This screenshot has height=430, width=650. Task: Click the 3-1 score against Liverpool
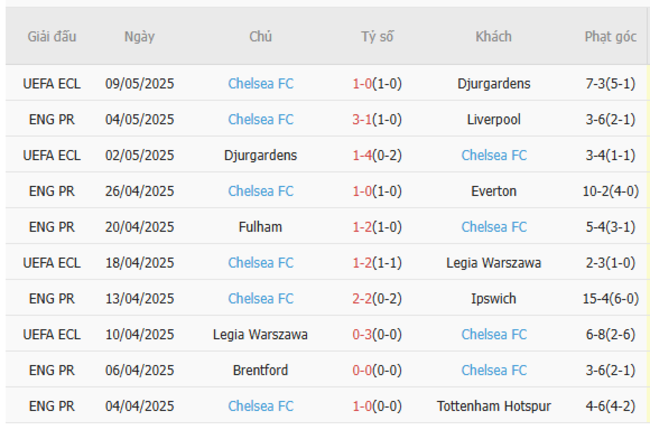362,120
